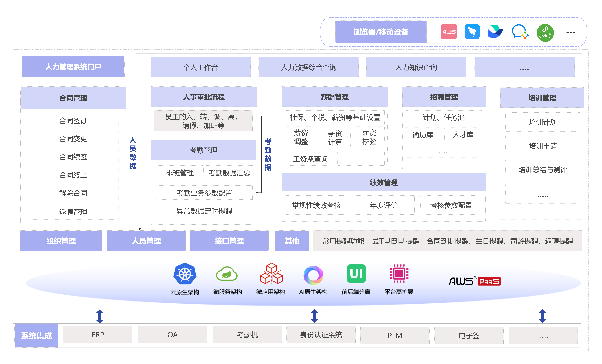Select the 培训管理 header
602x364 pixels.
coord(542,98)
